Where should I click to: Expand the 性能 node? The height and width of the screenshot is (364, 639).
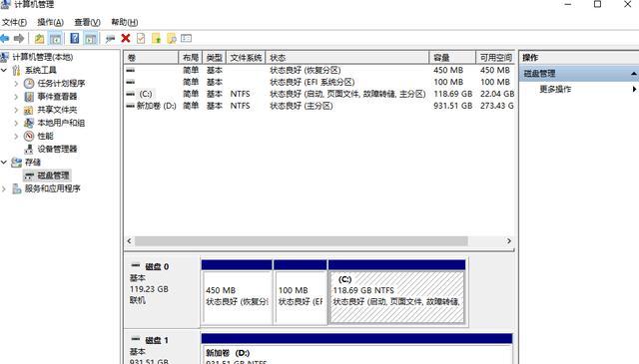[16, 136]
